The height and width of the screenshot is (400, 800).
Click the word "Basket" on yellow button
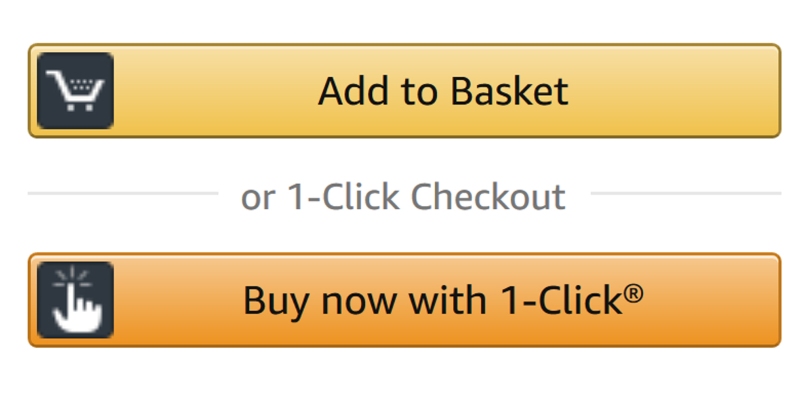[x=510, y=92]
